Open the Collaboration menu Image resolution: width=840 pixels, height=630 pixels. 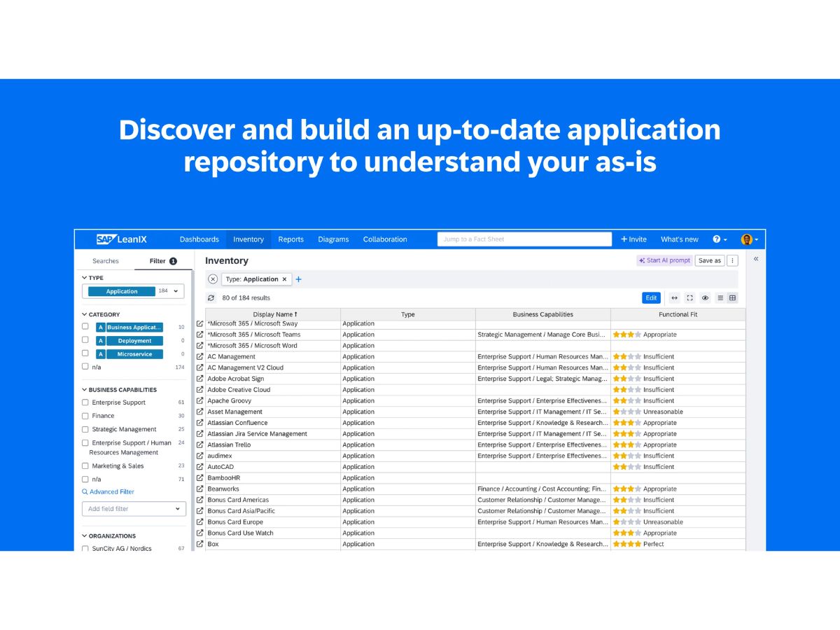point(385,239)
